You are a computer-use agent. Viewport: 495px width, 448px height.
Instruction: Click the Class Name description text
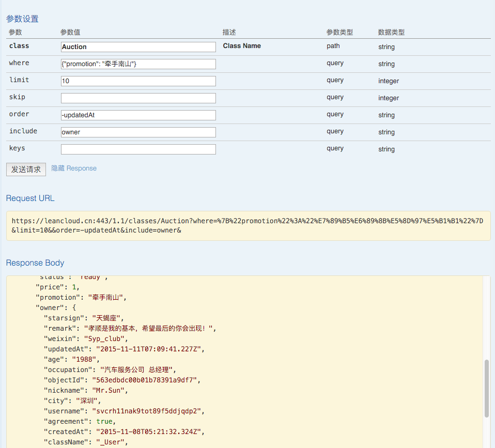(x=242, y=46)
